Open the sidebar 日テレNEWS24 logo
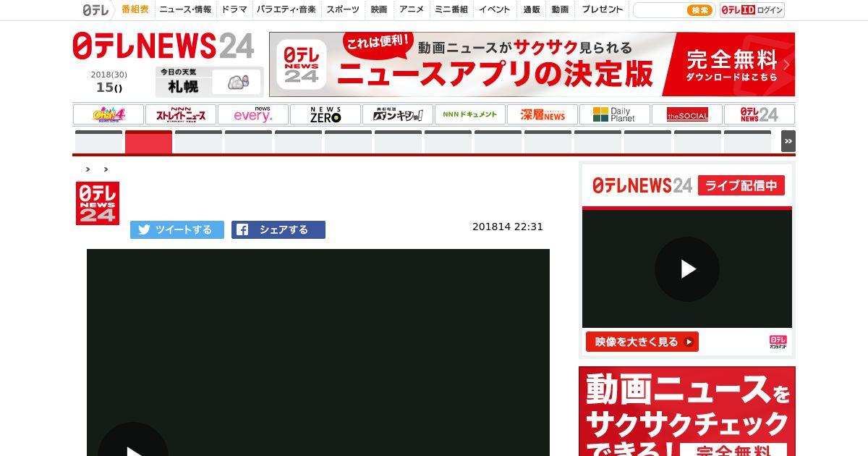 (x=642, y=185)
